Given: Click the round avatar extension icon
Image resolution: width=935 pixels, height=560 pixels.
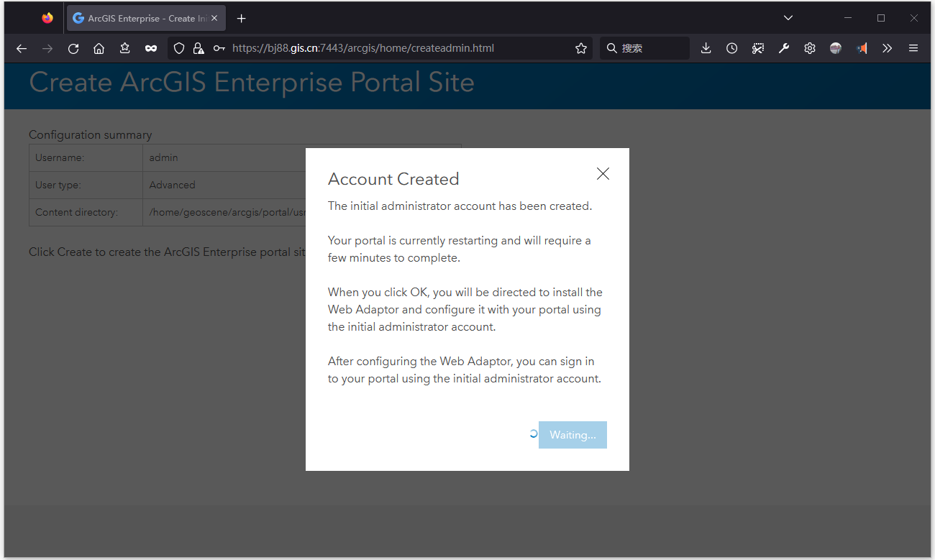Looking at the screenshot, I should tap(836, 48).
